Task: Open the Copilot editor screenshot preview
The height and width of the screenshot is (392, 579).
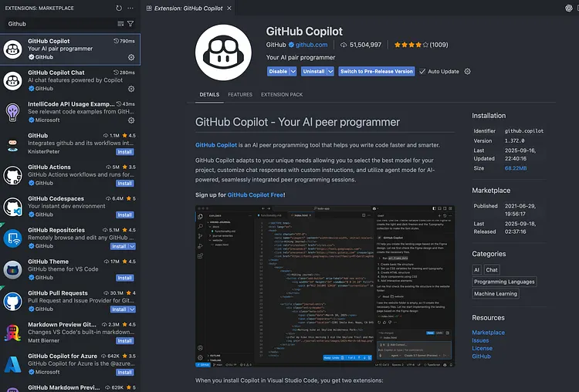Action: [325, 286]
